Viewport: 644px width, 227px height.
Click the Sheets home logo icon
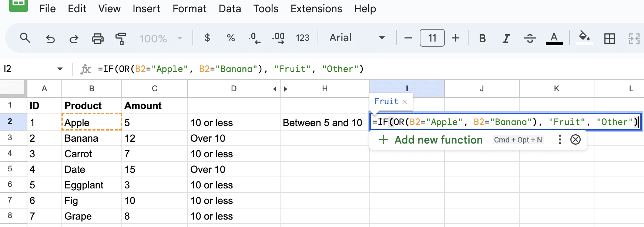point(19,5)
